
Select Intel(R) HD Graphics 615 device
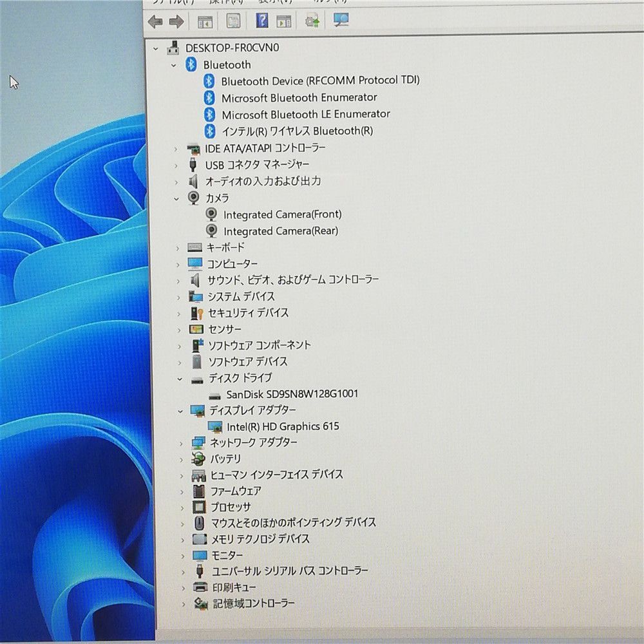coord(282,426)
